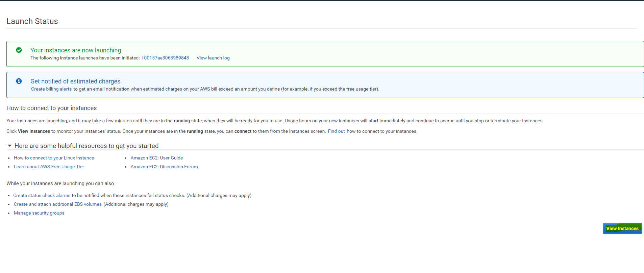Click the blue information circle icon

[x=19, y=81]
